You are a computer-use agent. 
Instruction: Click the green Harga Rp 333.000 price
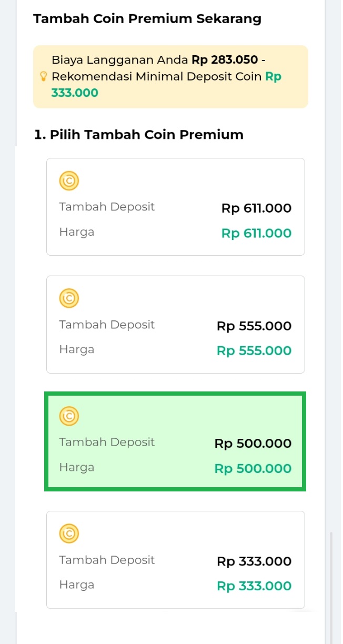254,586
